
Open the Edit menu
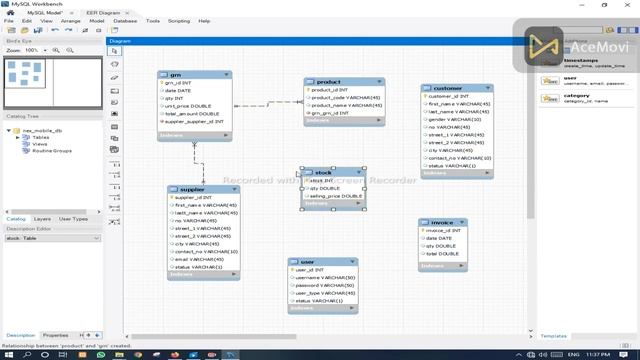(x=27, y=21)
